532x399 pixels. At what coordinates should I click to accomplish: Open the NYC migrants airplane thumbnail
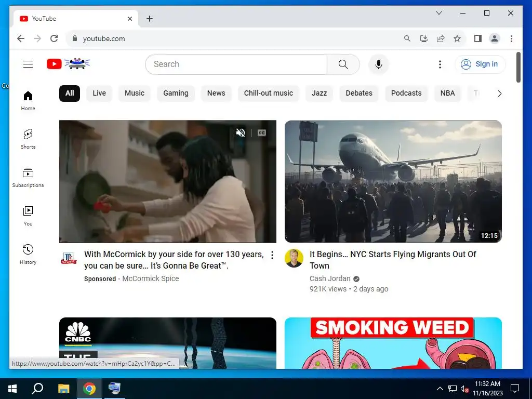[393, 181]
